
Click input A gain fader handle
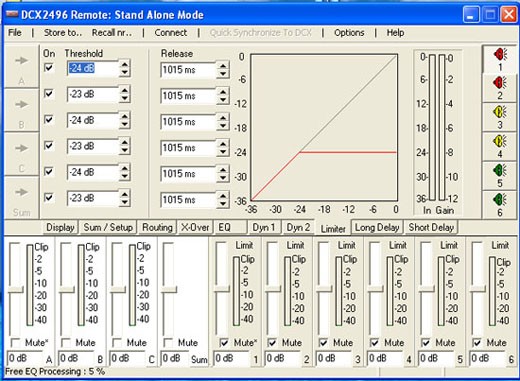click(x=15, y=289)
